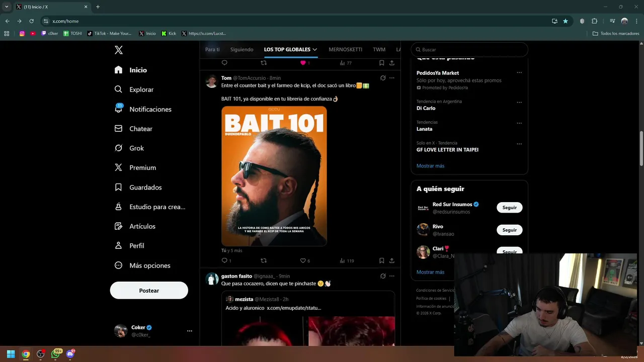Viewport: 644px width, 362px height.
Task: Open the Kick bookmark
Action: (x=169, y=34)
